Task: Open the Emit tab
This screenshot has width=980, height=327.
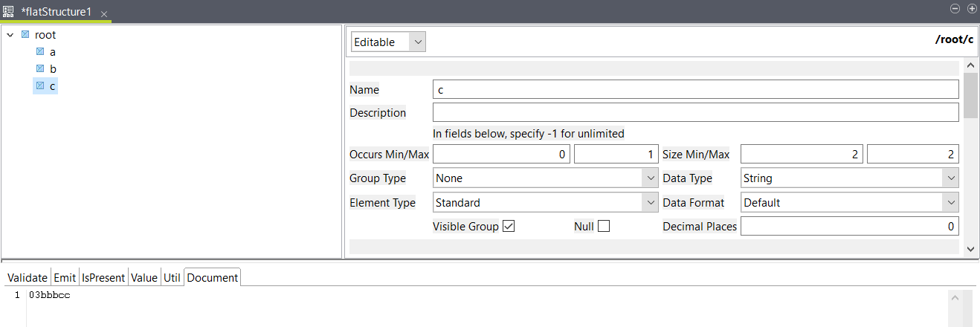Action: (65, 278)
